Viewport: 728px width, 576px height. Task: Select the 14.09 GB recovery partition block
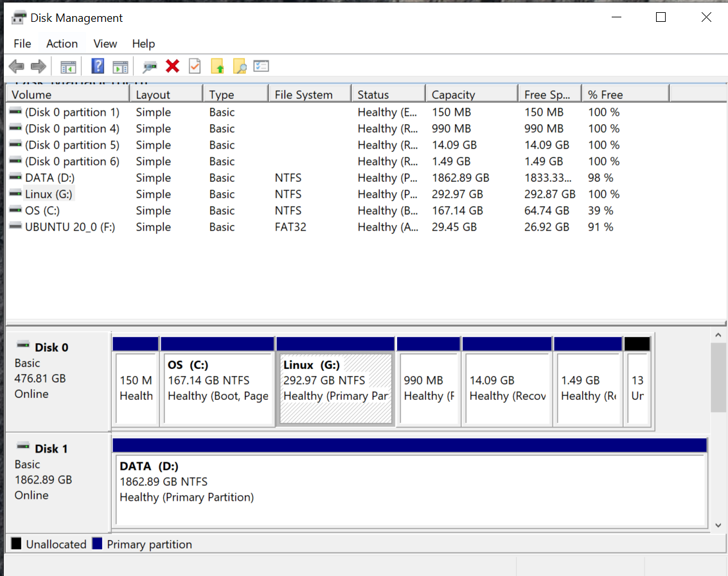[x=507, y=381]
